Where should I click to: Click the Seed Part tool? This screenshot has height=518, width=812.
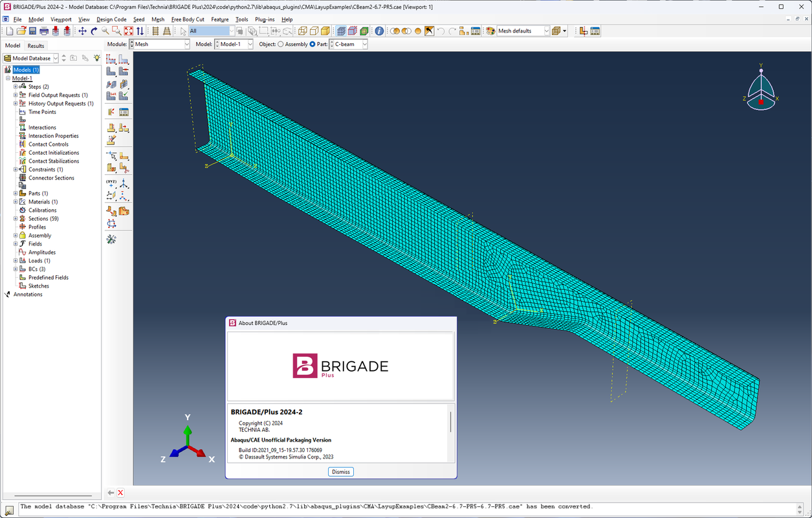(111, 60)
